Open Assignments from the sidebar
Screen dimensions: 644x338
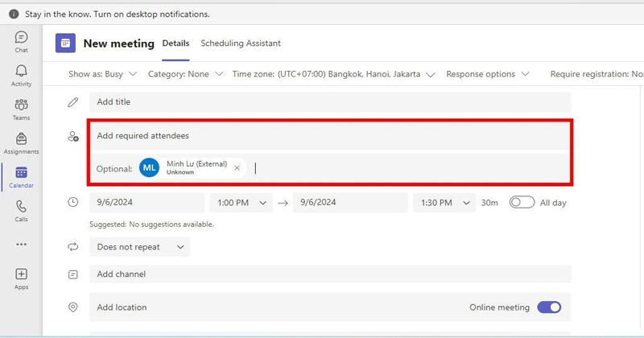[22, 143]
